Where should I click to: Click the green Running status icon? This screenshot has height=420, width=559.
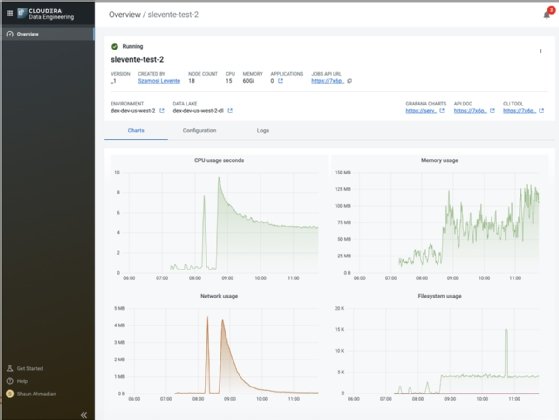(x=114, y=46)
